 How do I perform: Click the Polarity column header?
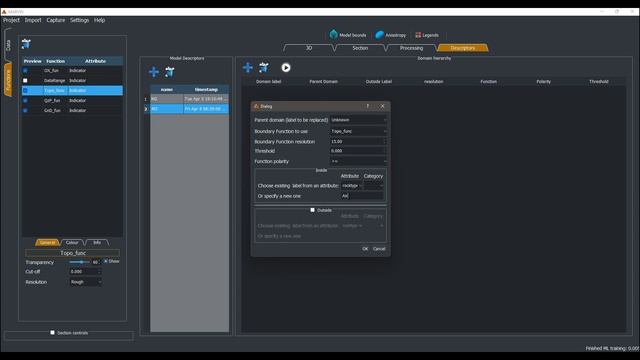(x=543, y=82)
